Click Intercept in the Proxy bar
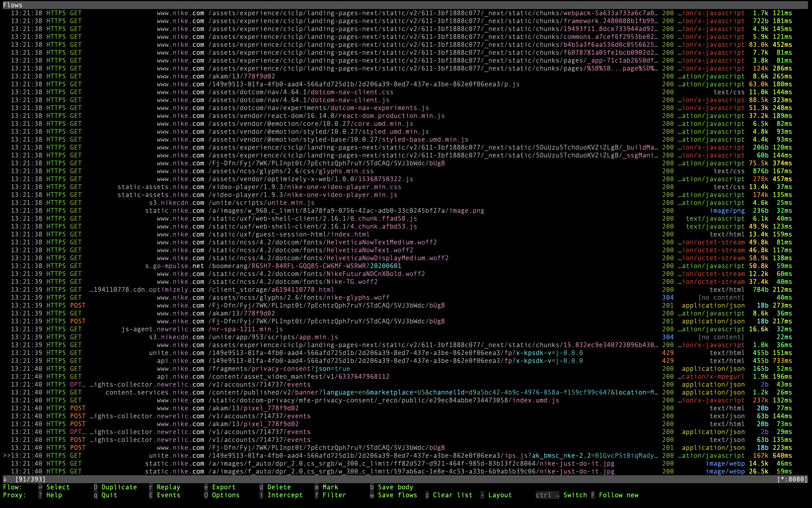This screenshot has height=508, width=812. point(285,495)
